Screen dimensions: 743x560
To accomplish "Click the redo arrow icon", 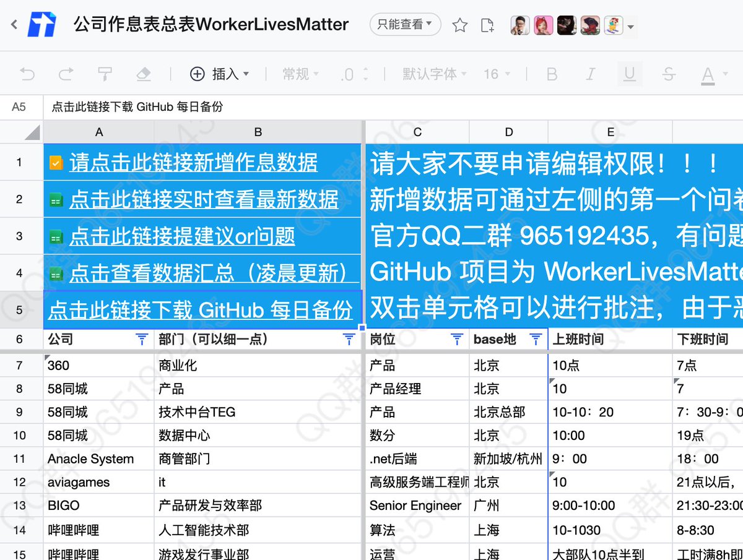I will pyautogui.click(x=66, y=74).
